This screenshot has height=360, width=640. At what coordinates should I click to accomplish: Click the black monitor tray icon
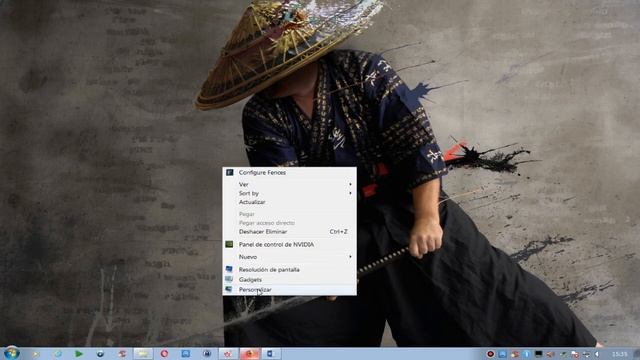539,354
